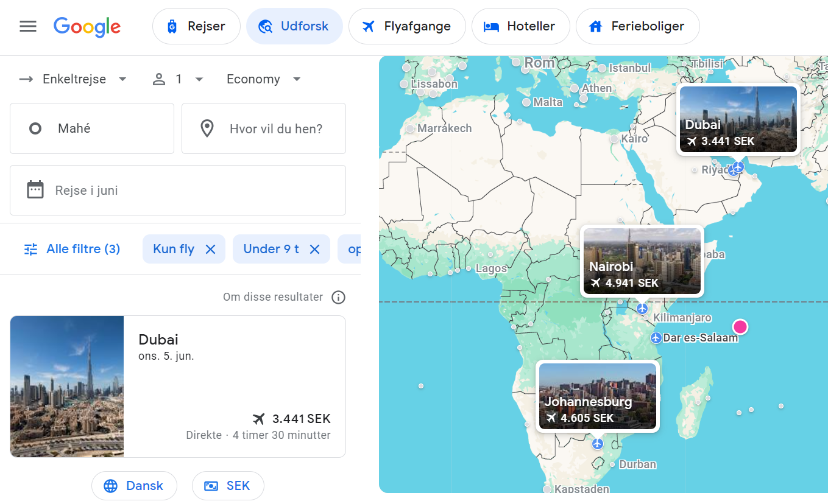Viewport: 828px width, 504px height.
Task: Change currency with the SEK button
Action: tap(228, 486)
